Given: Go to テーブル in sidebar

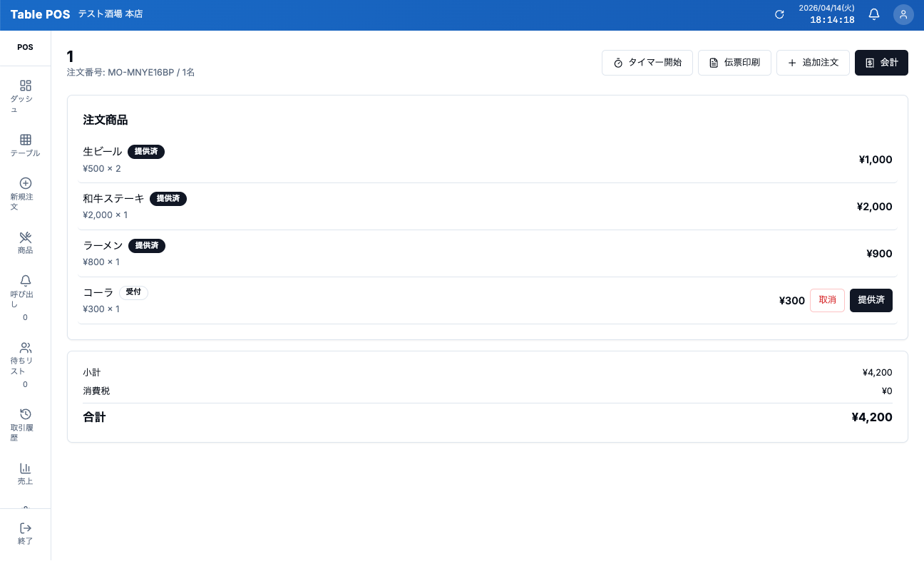Looking at the screenshot, I should coord(25,145).
